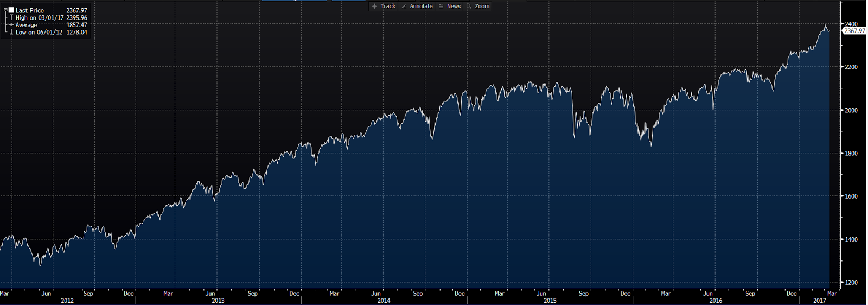This screenshot has height=305, width=868.
Task: Click the Zoom magnifier icon
Action: pos(469,6)
